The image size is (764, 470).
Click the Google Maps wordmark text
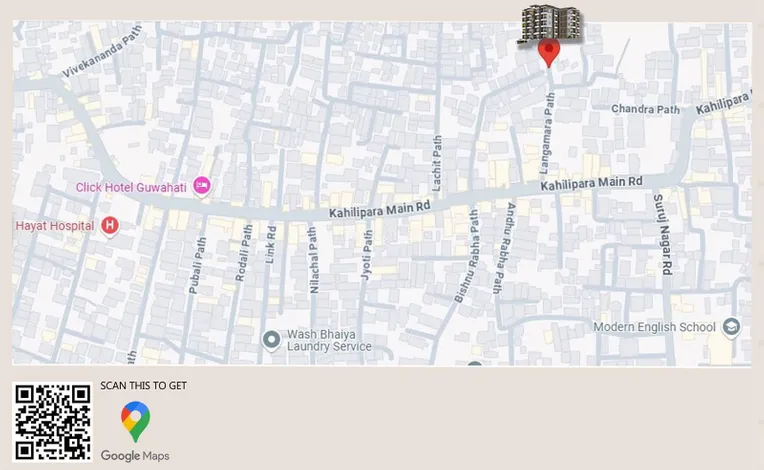click(135, 456)
